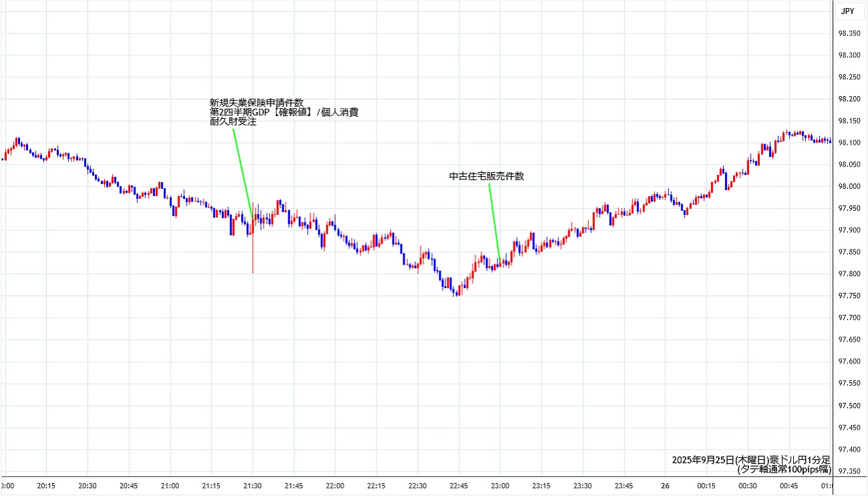Select the 新規失業保険申請件数 annotation text

257,102
